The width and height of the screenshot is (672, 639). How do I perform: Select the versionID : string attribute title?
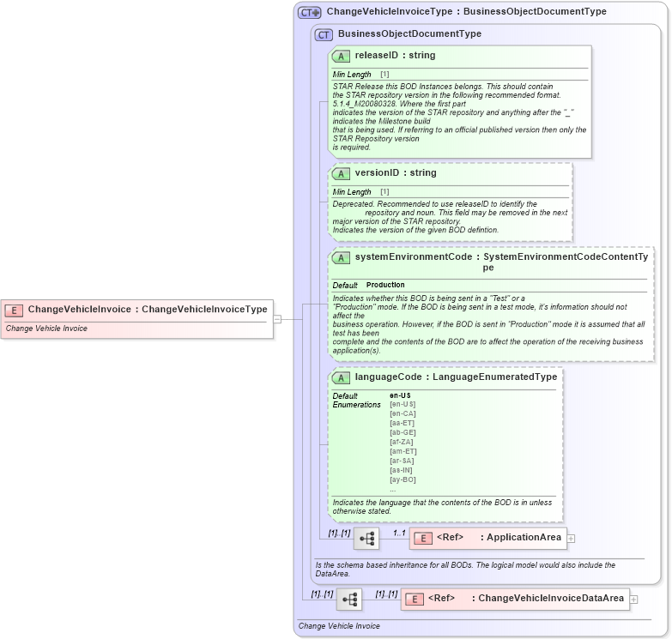pyautogui.click(x=396, y=172)
